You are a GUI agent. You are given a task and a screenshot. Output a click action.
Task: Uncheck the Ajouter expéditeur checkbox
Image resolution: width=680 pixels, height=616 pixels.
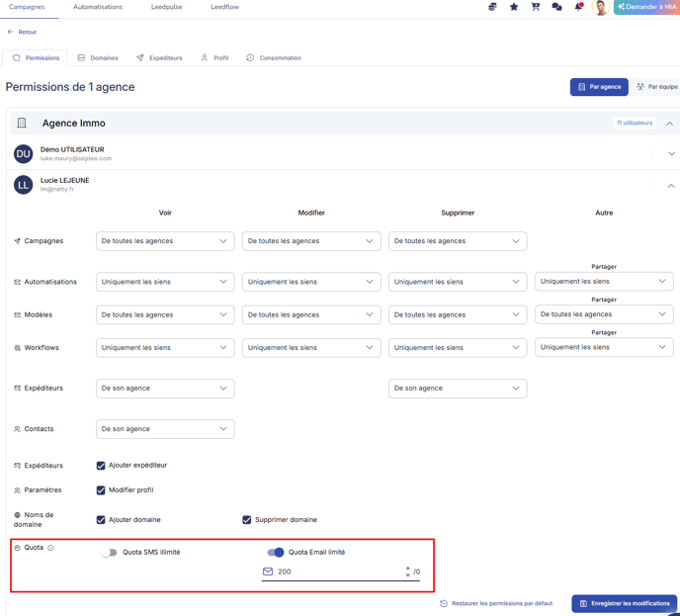(101, 465)
